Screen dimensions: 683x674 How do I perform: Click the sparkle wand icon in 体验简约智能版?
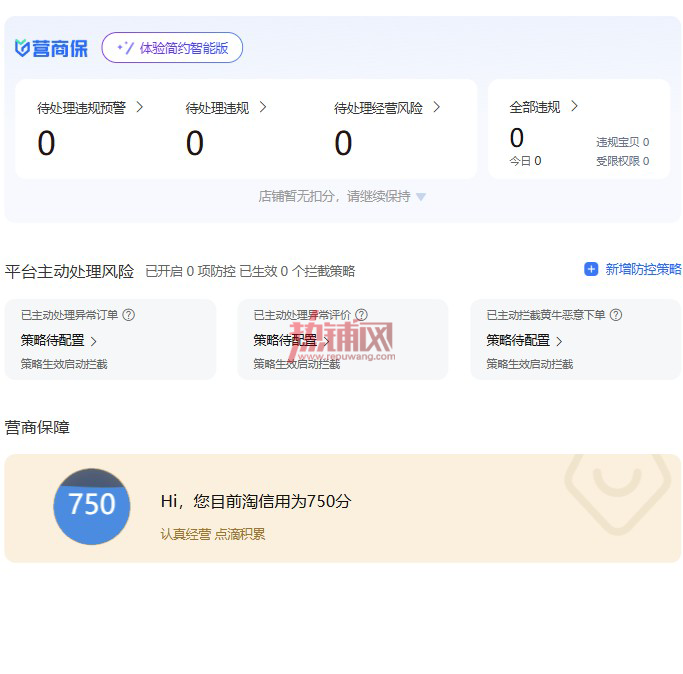125,47
